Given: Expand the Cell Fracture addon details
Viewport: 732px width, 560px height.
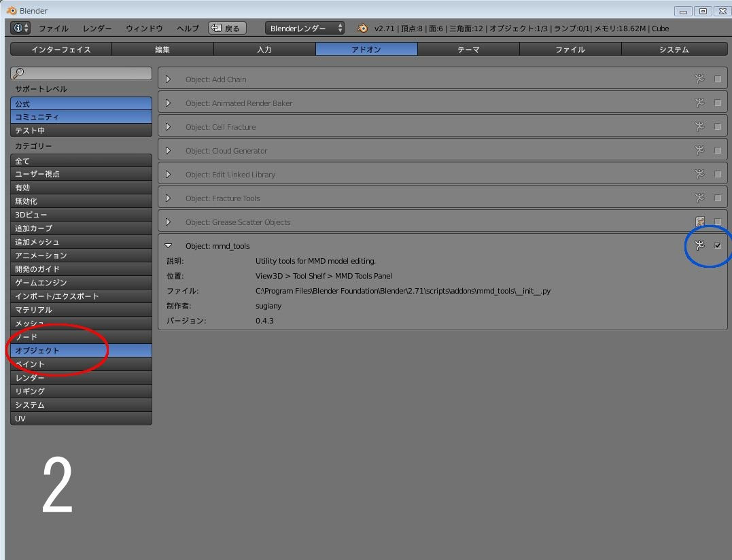Looking at the screenshot, I should [169, 127].
